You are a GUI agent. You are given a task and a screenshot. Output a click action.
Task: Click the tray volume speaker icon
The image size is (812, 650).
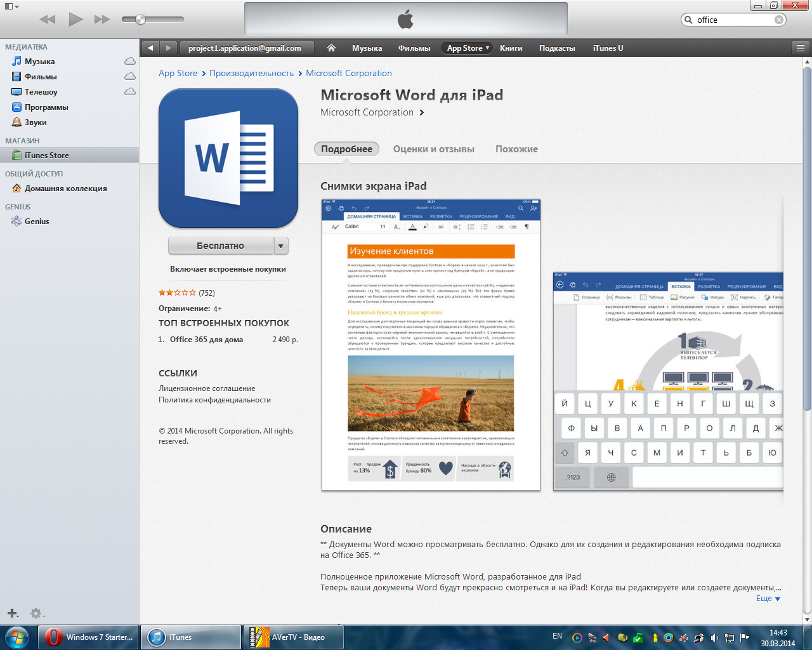click(714, 637)
